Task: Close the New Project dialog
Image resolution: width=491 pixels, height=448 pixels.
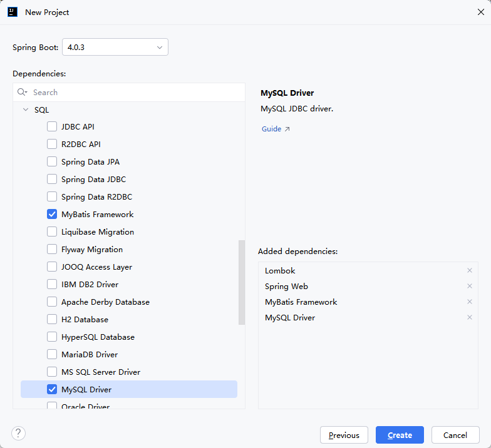Action: [x=481, y=12]
